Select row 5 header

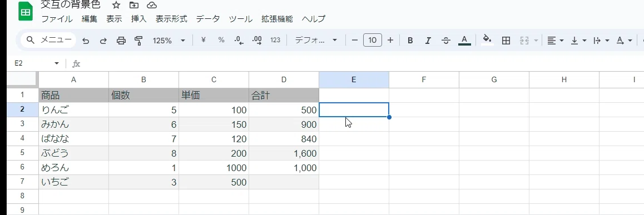[x=23, y=153]
